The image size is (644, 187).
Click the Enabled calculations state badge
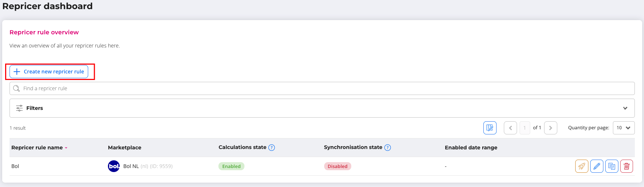point(231,166)
